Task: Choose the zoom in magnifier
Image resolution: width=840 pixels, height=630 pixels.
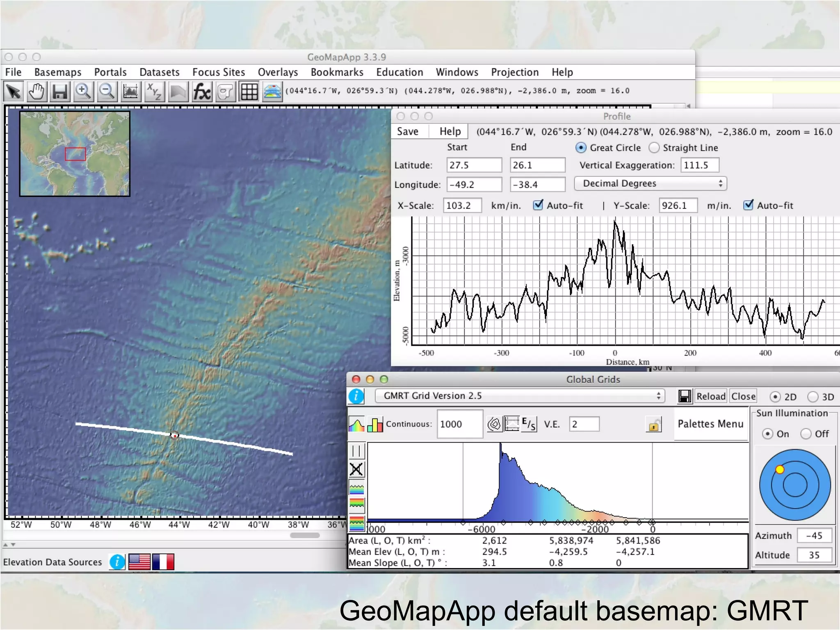Action: tap(83, 91)
